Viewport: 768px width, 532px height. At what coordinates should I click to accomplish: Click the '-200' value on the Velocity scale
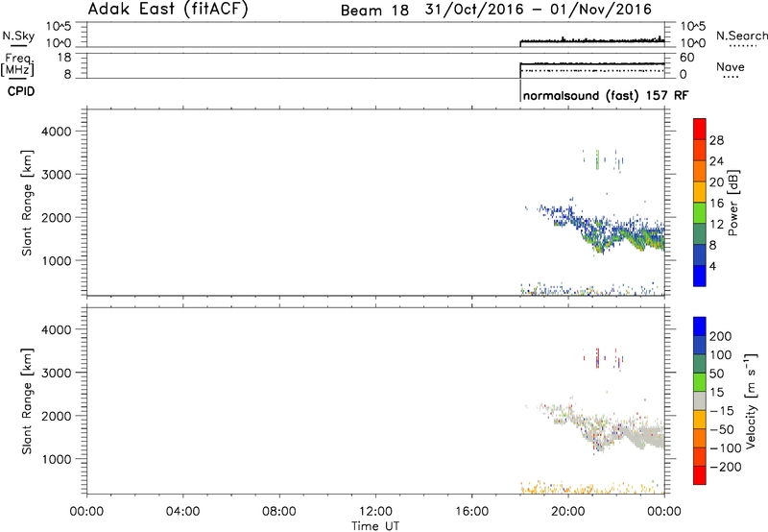[x=726, y=467]
